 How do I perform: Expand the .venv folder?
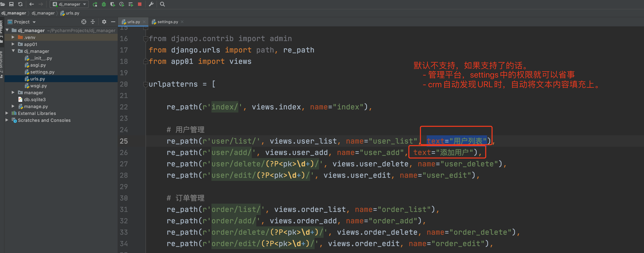pos(13,37)
